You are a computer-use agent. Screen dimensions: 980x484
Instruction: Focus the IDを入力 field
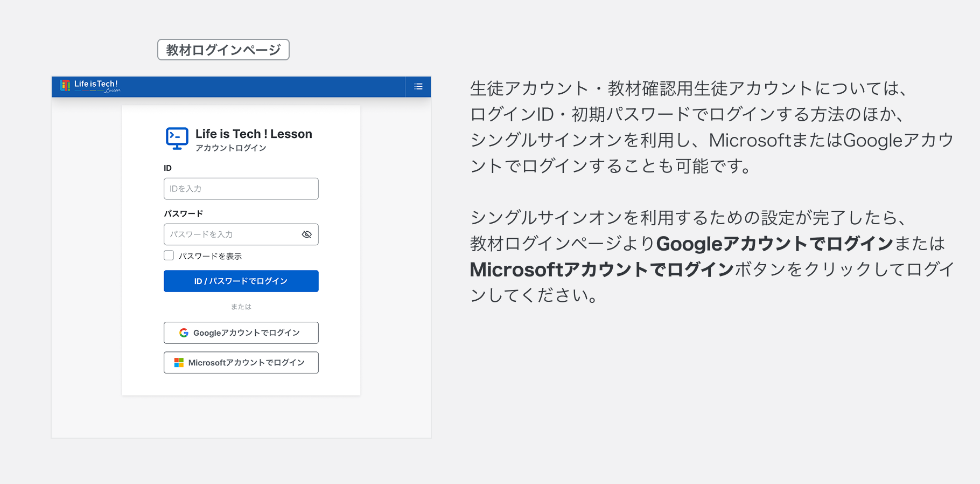(241, 189)
